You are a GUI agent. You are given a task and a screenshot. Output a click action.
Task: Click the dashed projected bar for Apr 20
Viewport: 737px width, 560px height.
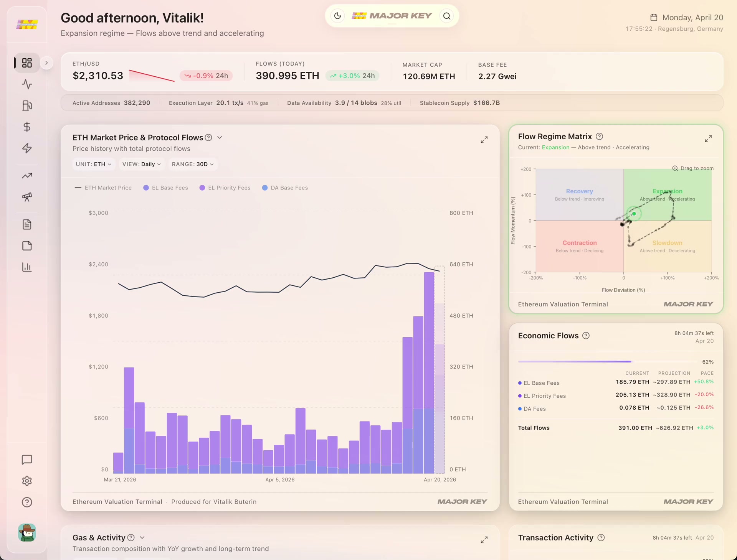(x=440, y=370)
